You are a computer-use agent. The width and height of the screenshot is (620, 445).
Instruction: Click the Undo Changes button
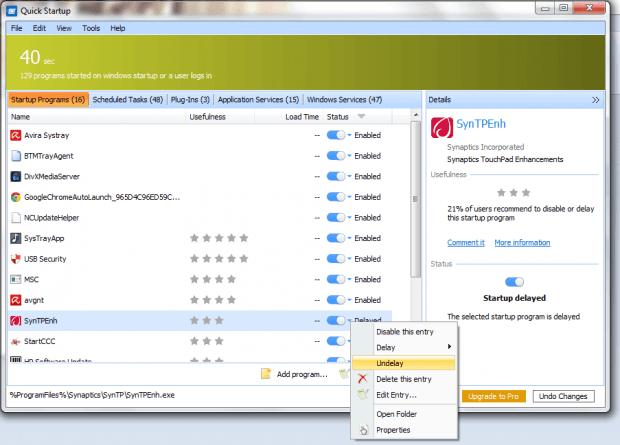(563, 396)
